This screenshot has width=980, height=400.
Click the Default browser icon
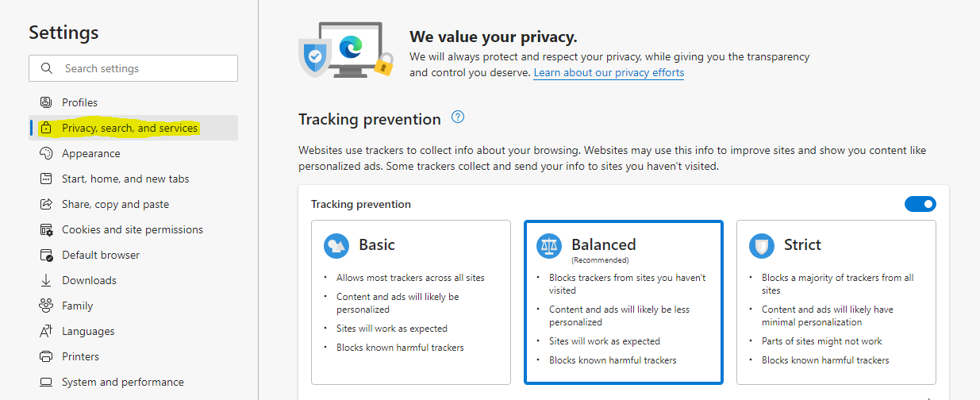46,255
